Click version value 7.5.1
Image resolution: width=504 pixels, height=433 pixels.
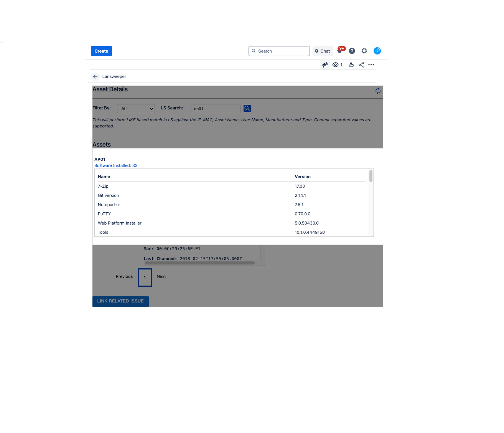pos(299,205)
